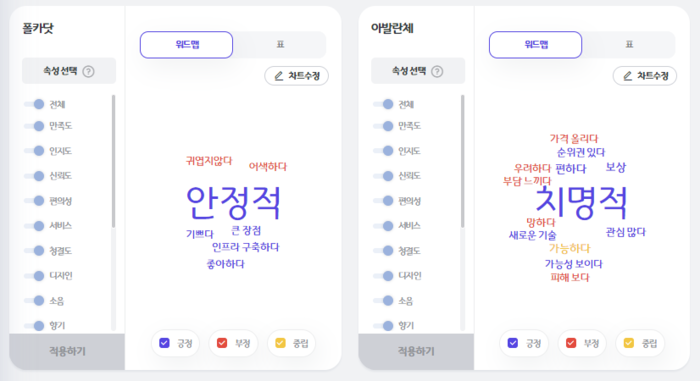Toggle 만족도 switch in 폴카닷 panel
The image size is (700, 381).
pyautogui.click(x=34, y=126)
